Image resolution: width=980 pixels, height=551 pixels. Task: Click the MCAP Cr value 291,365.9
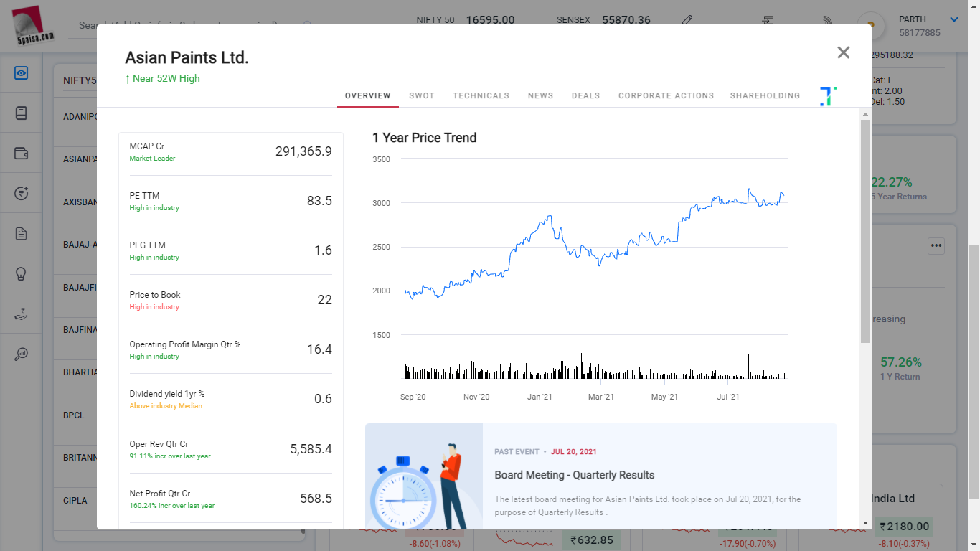[303, 151]
